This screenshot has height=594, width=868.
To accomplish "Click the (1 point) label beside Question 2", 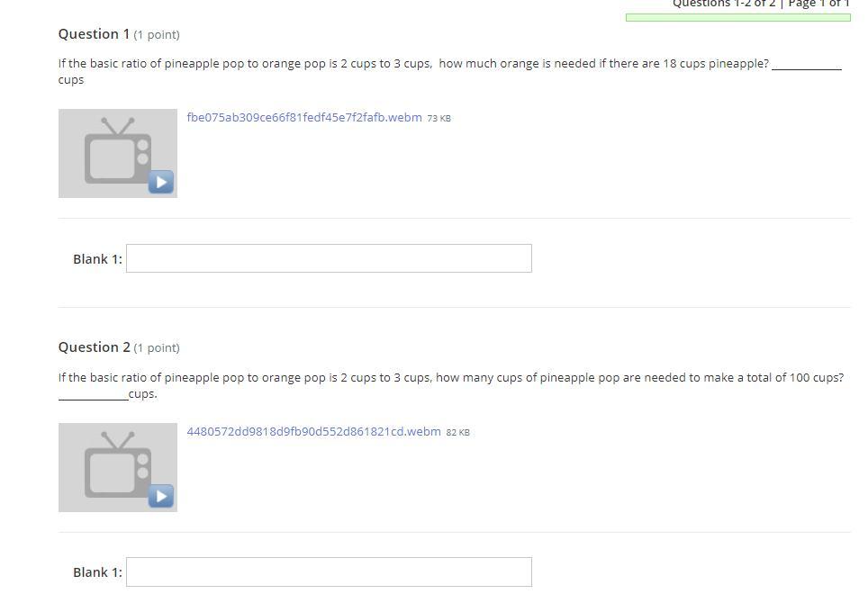I will pyautogui.click(x=157, y=348).
